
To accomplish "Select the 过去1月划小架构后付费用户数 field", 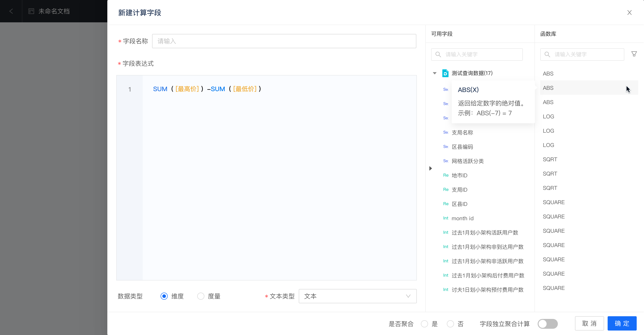I will click(488, 275).
